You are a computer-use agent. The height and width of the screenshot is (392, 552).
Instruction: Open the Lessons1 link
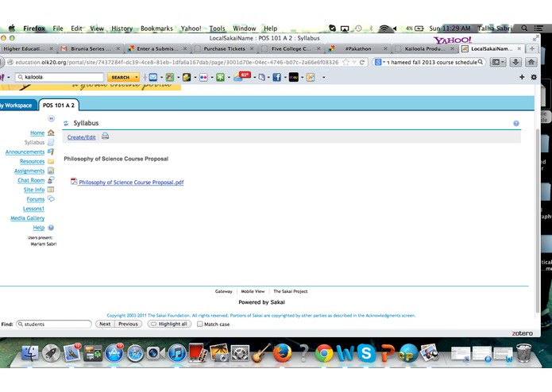pos(34,209)
